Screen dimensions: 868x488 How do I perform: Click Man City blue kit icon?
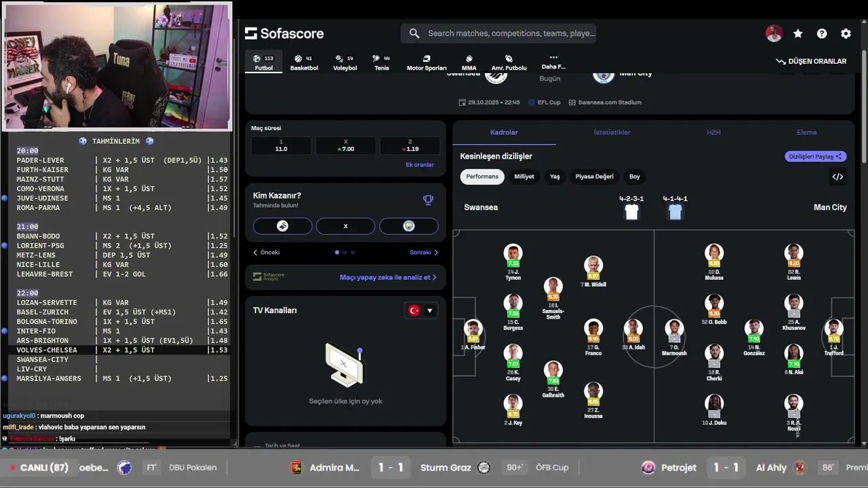click(x=675, y=212)
